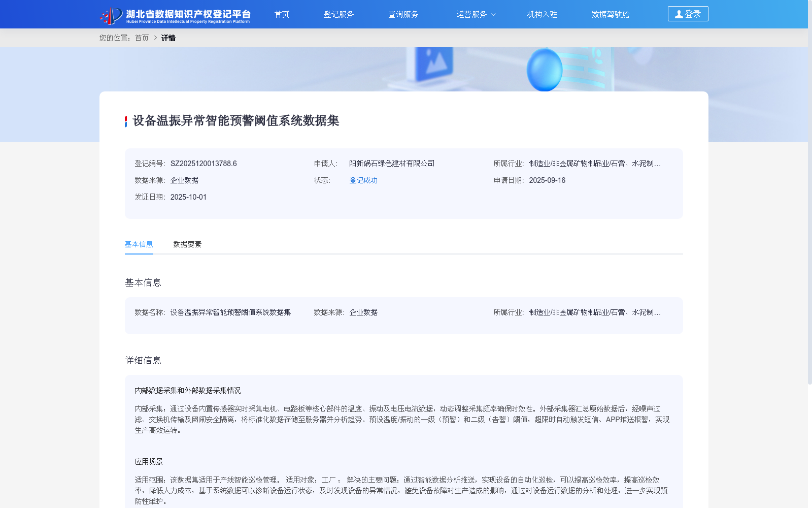Screen dimensions: 812x508
Task: Click the page vertical scrollbar
Action: (x=810, y=193)
